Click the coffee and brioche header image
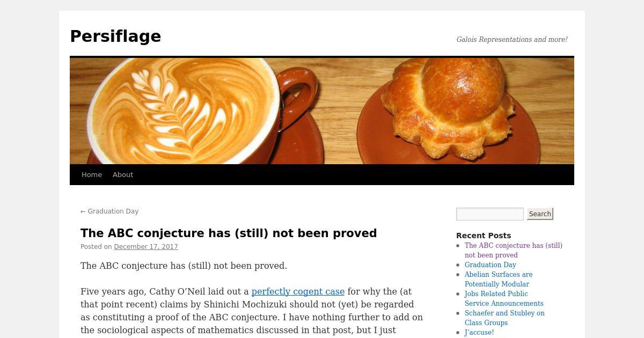 (322, 111)
